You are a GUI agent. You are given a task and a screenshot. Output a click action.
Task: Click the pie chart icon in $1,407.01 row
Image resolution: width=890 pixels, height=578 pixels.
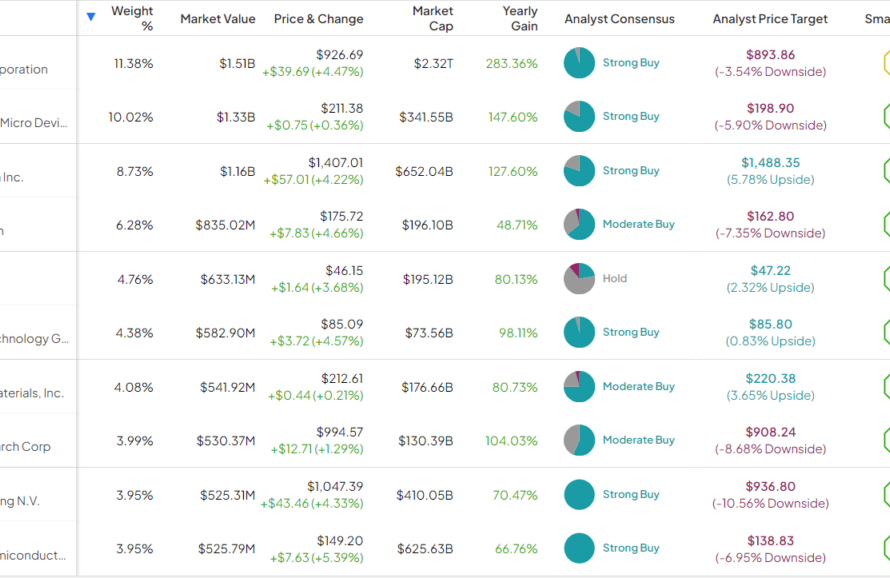[579, 171]
